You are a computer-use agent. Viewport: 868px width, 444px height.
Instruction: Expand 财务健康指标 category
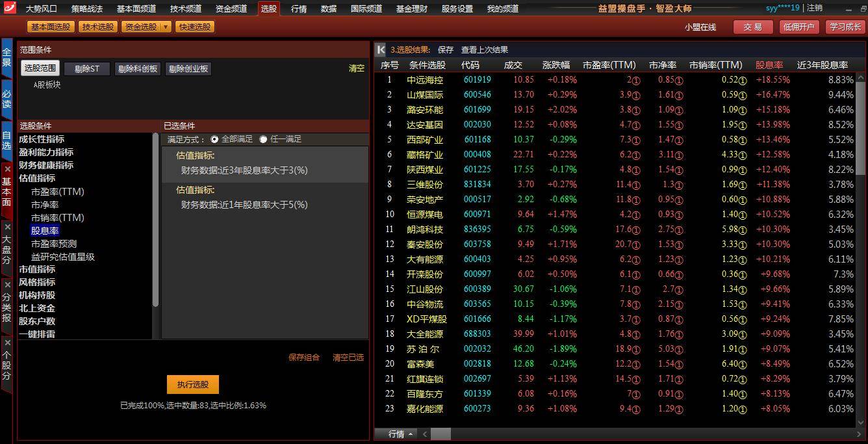[x=46, y=165]
